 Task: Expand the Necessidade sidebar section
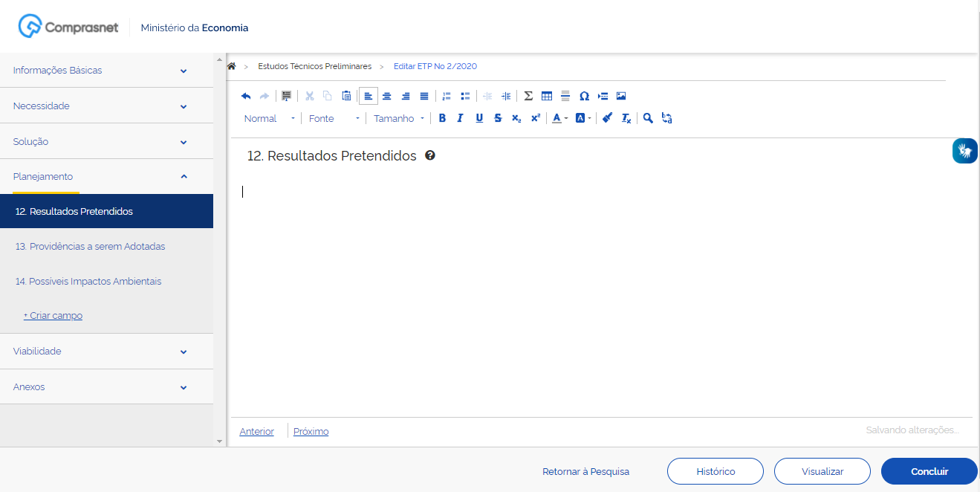106,106
